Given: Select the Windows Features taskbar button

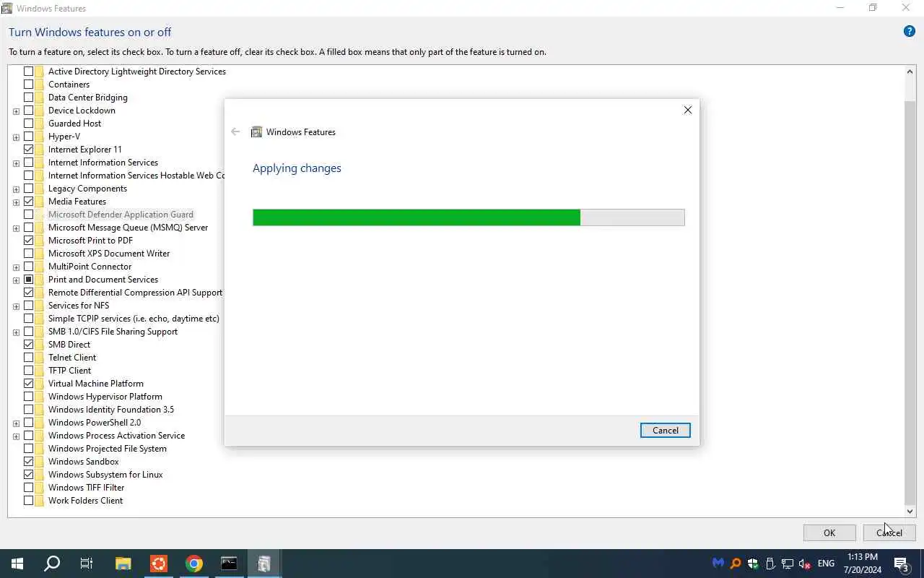Looking at the screenshot, I should pos(264,564).
